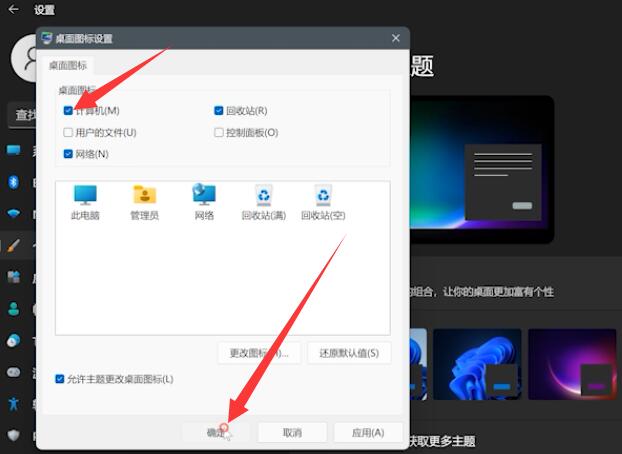Select the purple glow theme thumbnail
This screenshot has width=622, height=454.
(572, 364)
